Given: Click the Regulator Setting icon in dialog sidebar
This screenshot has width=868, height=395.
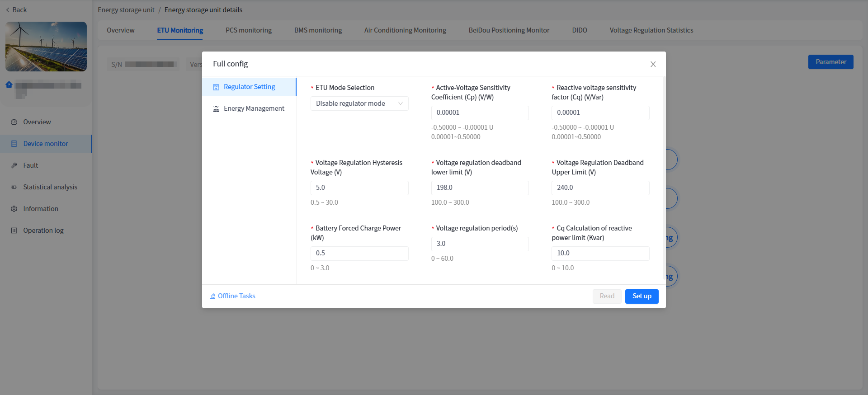Looking at the screenshot, I should click(216, 87).
